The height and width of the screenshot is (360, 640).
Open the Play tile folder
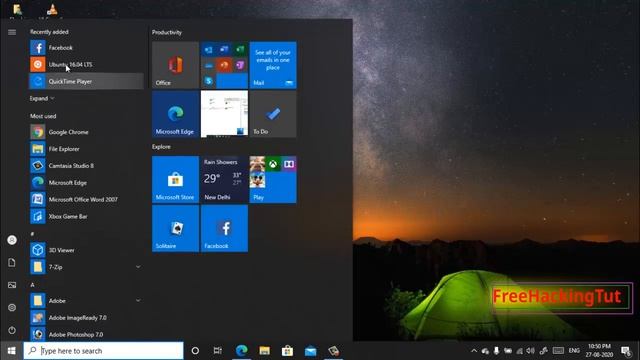click(x=273, y=179)
